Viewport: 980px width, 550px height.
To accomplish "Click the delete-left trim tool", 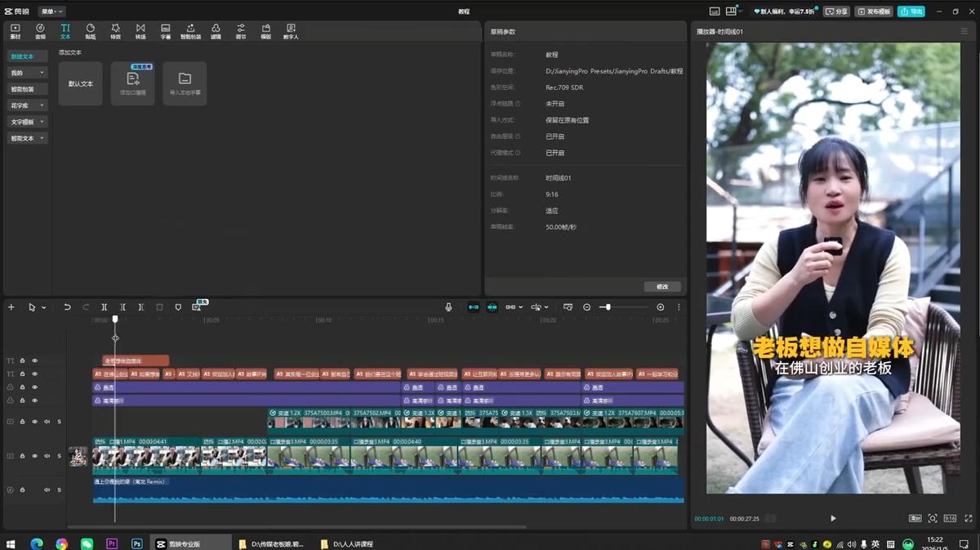I will click(122, 307).
